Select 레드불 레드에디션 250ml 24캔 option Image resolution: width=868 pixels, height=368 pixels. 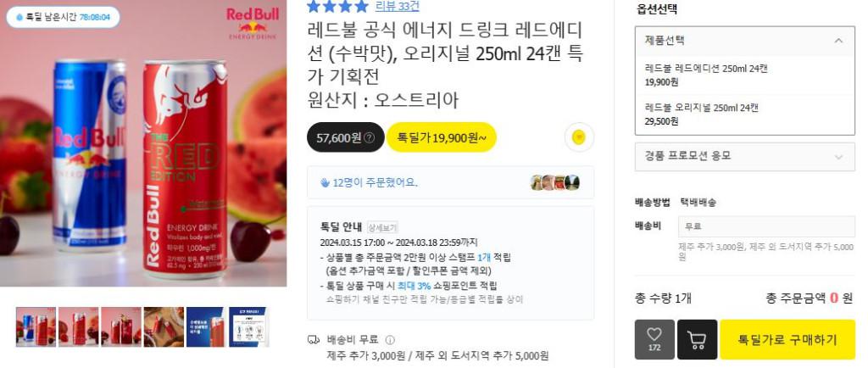pyautogui.click(x=744, y=75)
